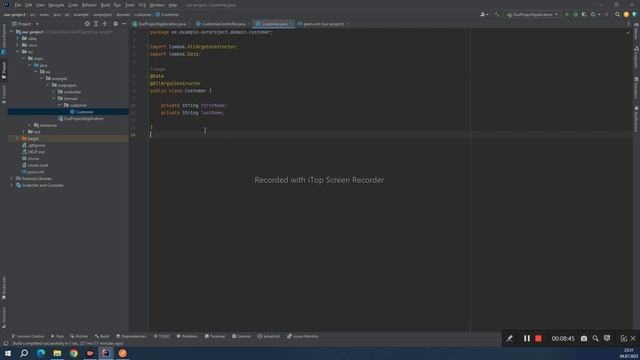Click Windows taskbar search icon
640x360 pixels.
coord(24,353)
